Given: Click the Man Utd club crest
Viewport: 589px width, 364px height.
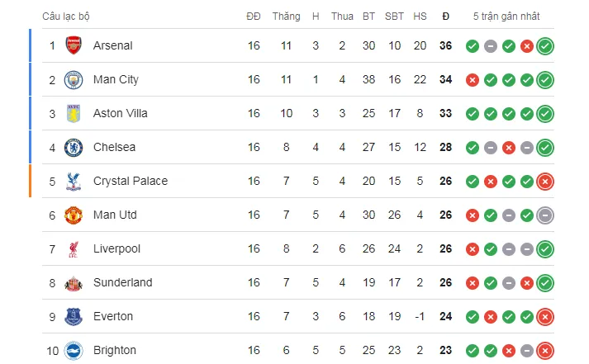Looking at the screenshot, I should click(74, 215).
